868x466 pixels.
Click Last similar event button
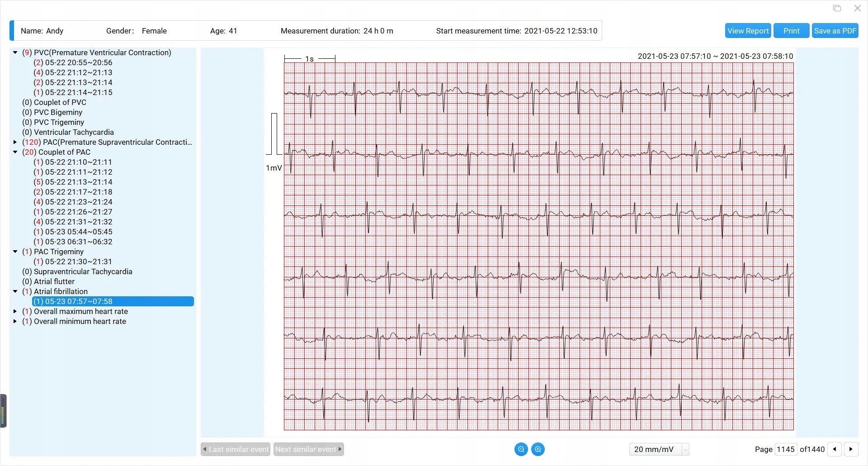pos(236,449)
